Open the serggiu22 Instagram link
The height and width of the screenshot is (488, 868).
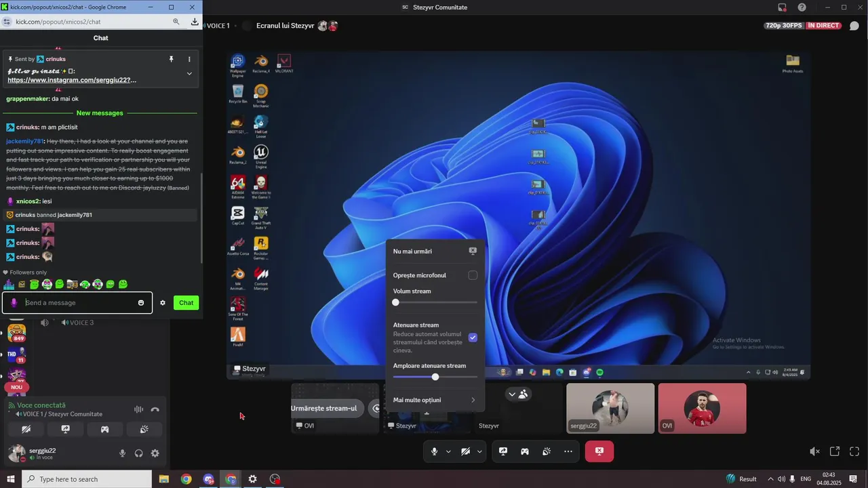[x=72, y=80]
